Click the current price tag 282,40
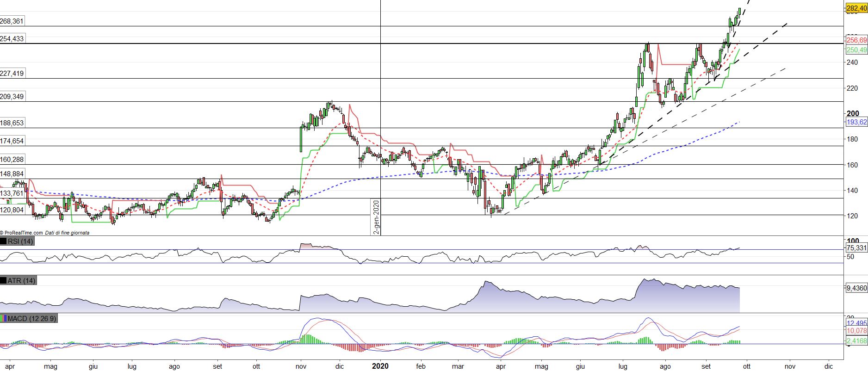 856,8
